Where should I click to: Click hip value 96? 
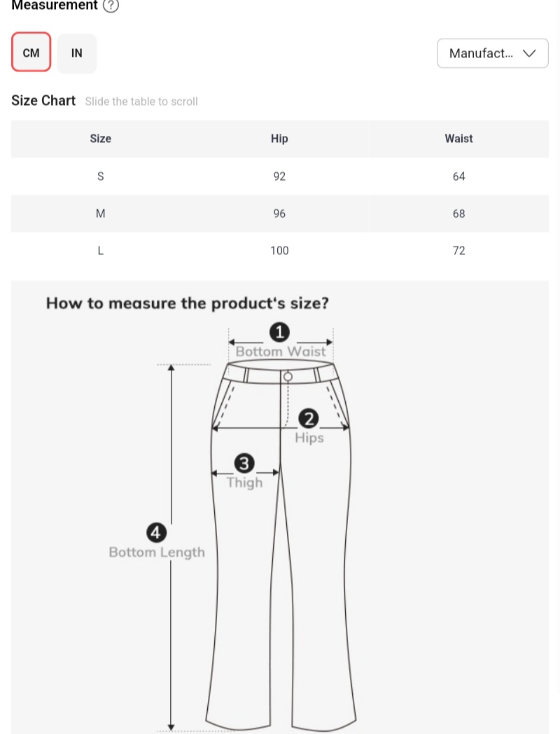point(279,214)
